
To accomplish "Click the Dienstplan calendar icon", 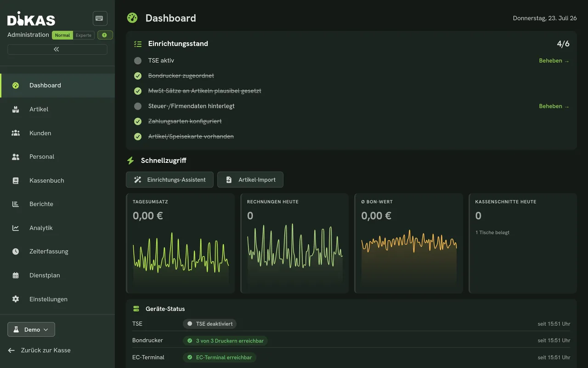I will tap(16, 276).
